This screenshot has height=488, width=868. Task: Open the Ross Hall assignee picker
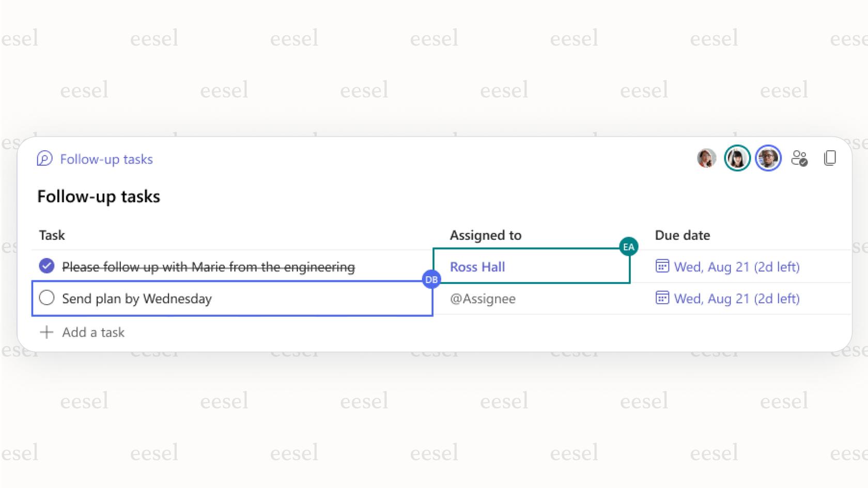pos(477,266)
